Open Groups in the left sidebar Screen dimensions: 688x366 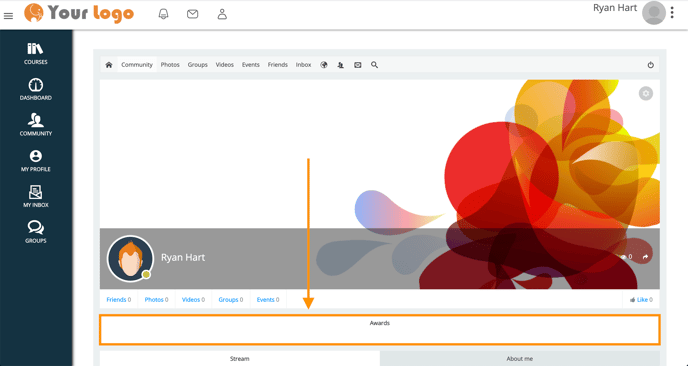(36, 232)
